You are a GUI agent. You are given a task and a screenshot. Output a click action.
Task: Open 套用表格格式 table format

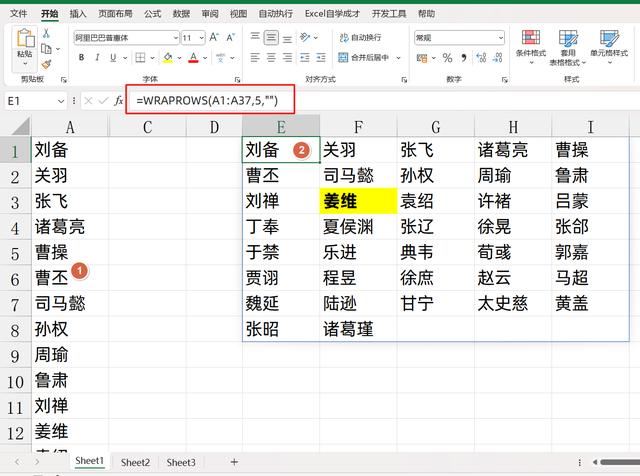(x=568, y=47)
